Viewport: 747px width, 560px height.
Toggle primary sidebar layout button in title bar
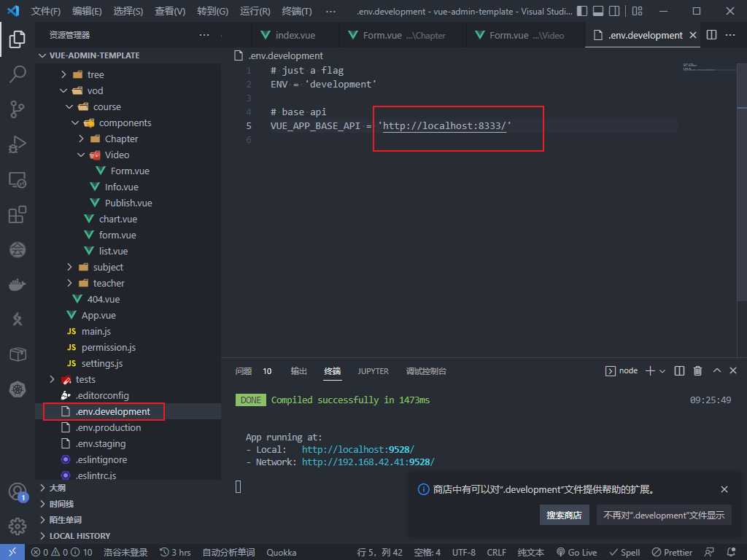pyautogui.click(x=581, y=12)
